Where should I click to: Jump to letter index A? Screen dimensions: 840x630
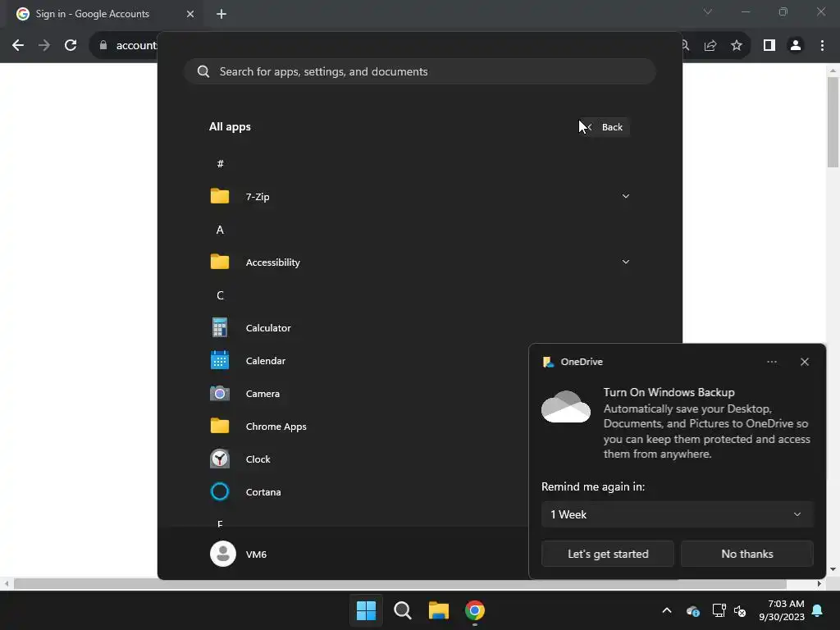tap(220, 230)
